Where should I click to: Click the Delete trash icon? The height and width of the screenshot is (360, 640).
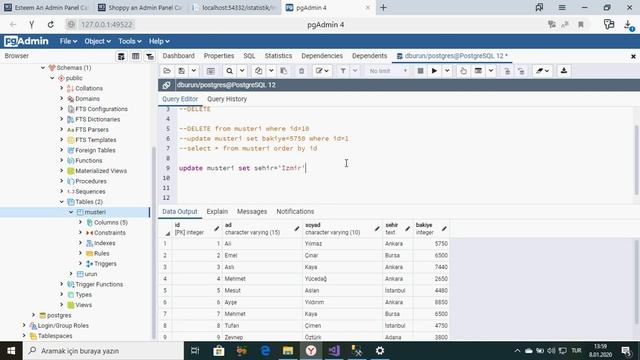pos(302,71)
